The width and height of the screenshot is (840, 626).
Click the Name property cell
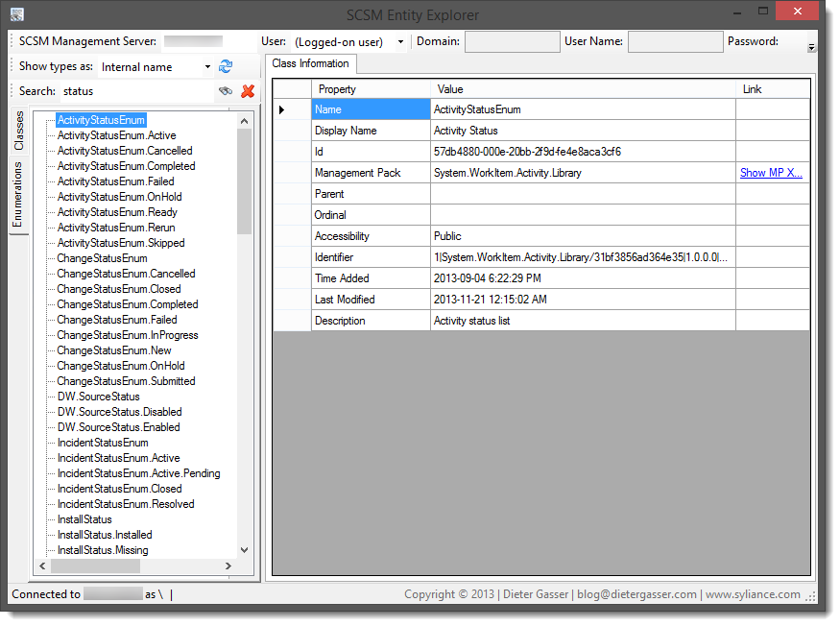(x=371, y=109)
